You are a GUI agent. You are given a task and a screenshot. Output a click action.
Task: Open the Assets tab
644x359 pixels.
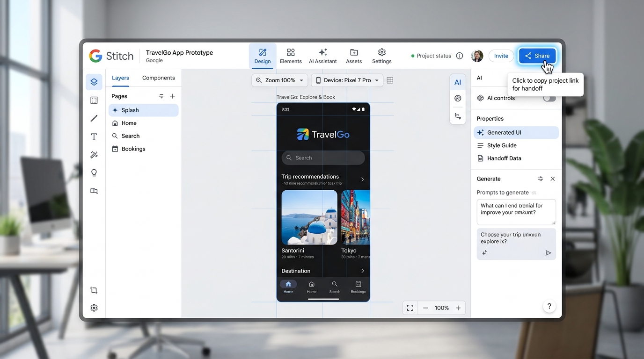354,56
